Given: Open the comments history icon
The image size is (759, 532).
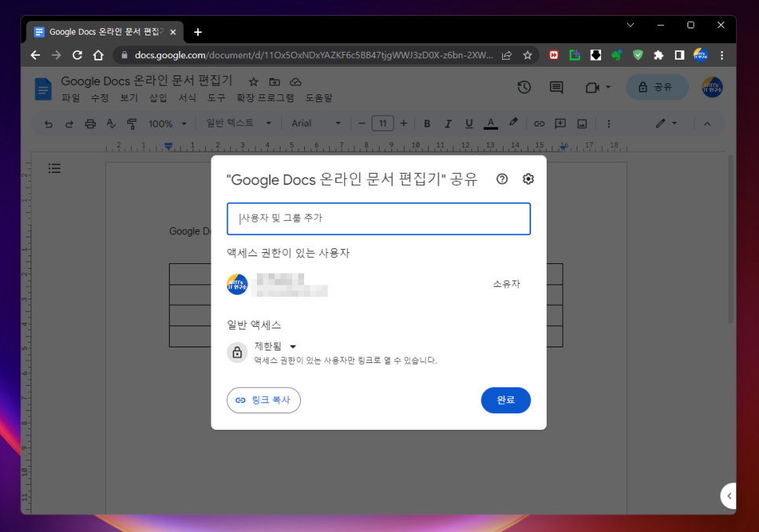Looking at the screenshot, I should 556,87.
